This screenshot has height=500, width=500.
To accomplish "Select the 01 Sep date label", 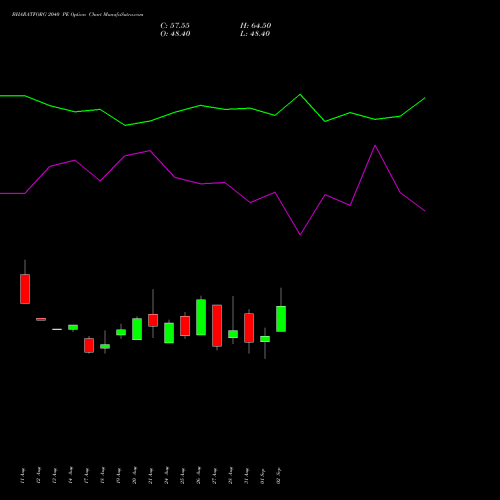I will point(262,476).
